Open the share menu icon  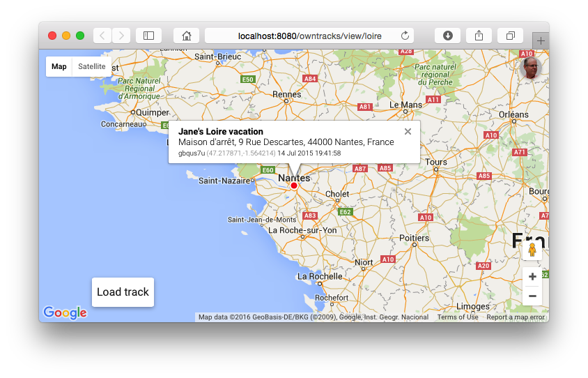479,36
